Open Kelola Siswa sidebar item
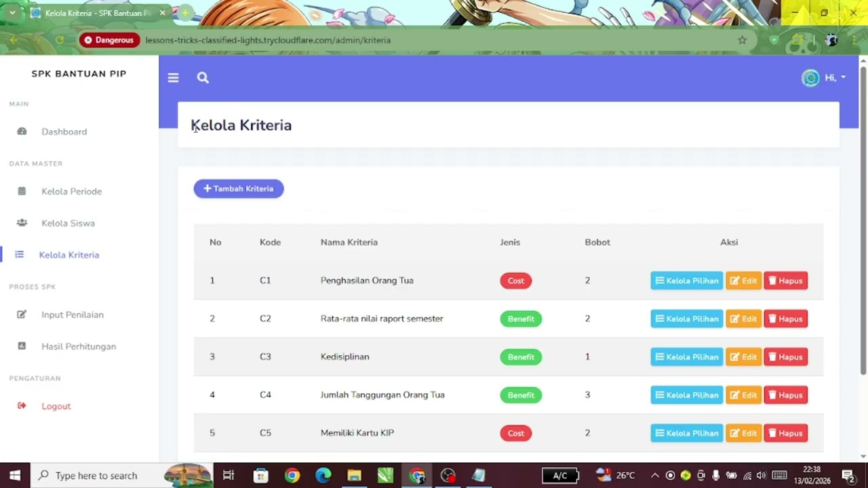The height and width of the screenshot is (488, 868). pos(68,223)
